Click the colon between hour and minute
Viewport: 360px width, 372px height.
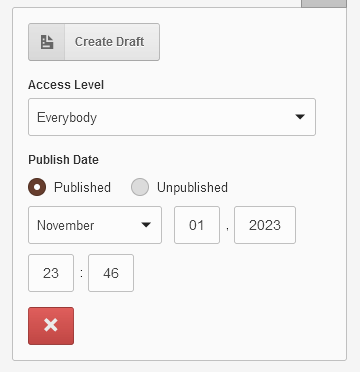point(81,274)
